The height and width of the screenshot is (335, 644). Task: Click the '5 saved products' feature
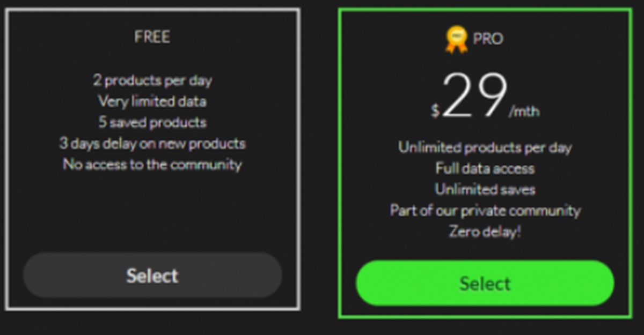click(x=152, y=122)
